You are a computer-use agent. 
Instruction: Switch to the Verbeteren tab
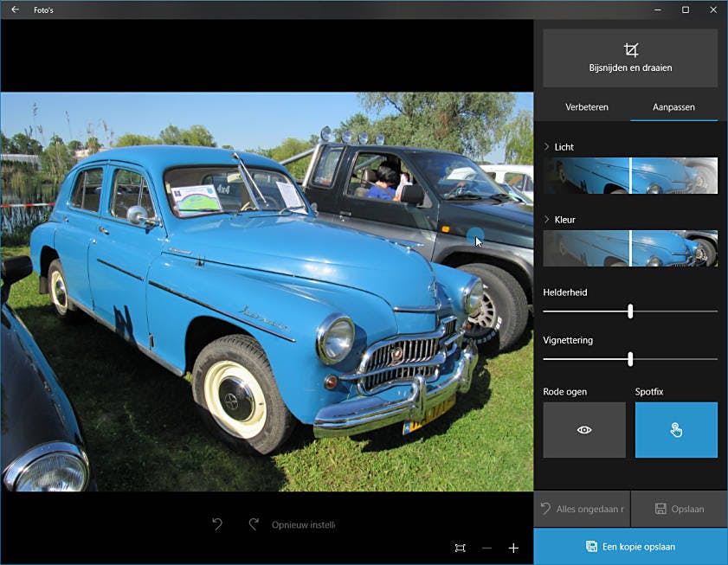click(586, 107)
